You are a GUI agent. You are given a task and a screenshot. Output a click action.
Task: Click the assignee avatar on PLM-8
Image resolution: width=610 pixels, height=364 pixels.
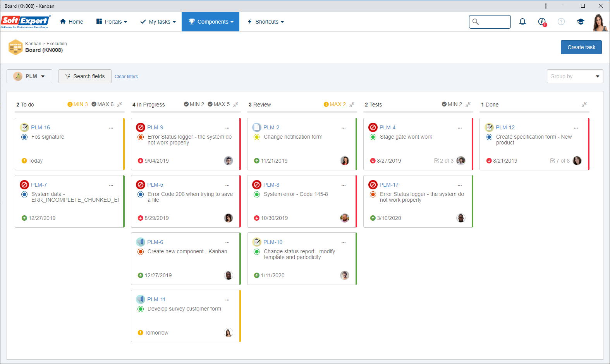[345, 218]
